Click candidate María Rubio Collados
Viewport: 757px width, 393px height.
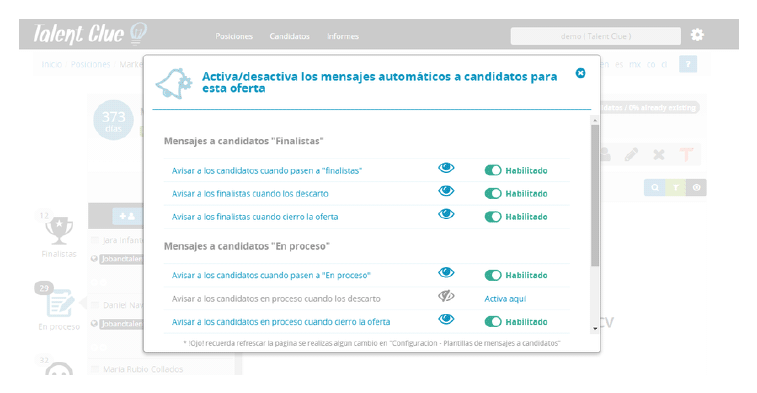click(143, 369)
